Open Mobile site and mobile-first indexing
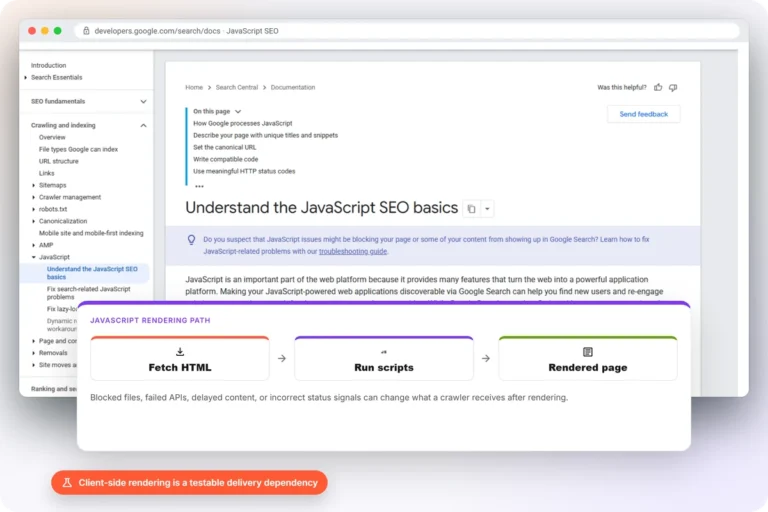768x512 pixels. 91,233
